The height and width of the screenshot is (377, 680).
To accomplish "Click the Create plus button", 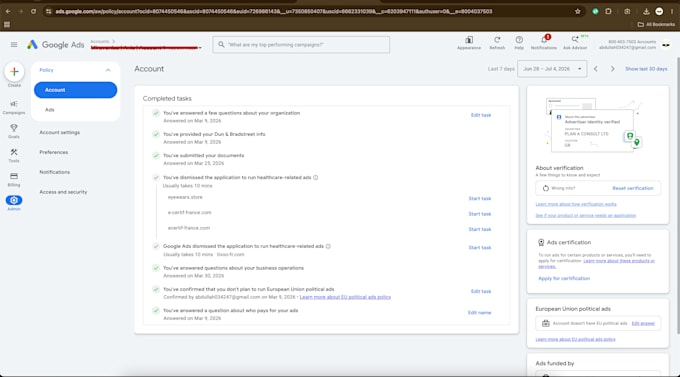I will point(14,72).
